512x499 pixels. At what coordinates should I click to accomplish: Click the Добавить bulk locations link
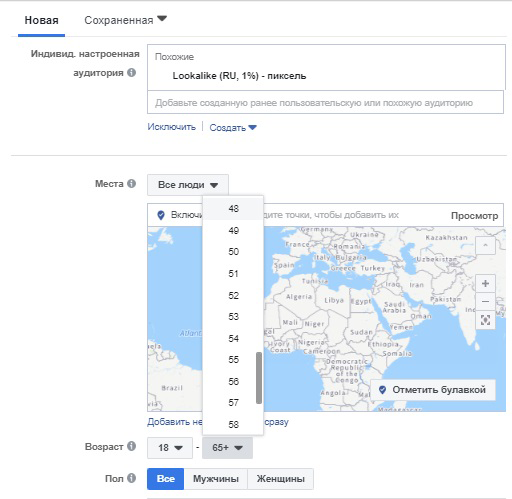point(218,422)
